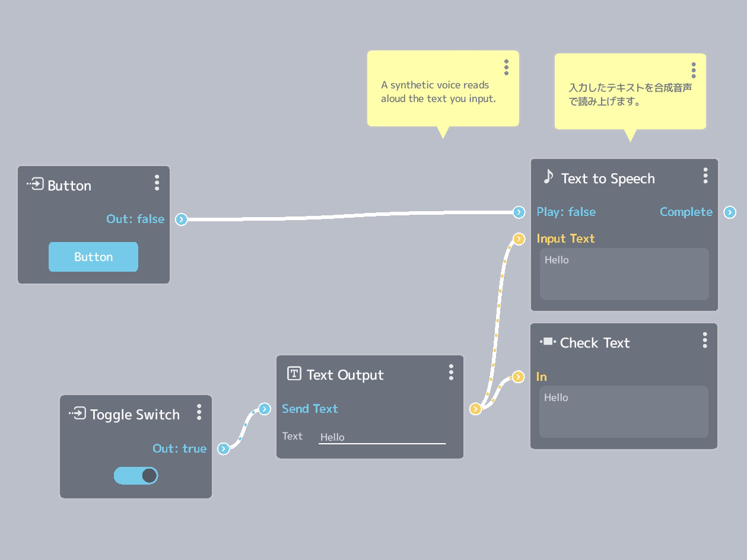Image resolution: width=747 pixels, height=560 pixels.
Task: Select the Button node's Out port
Action: pos(182,219)
